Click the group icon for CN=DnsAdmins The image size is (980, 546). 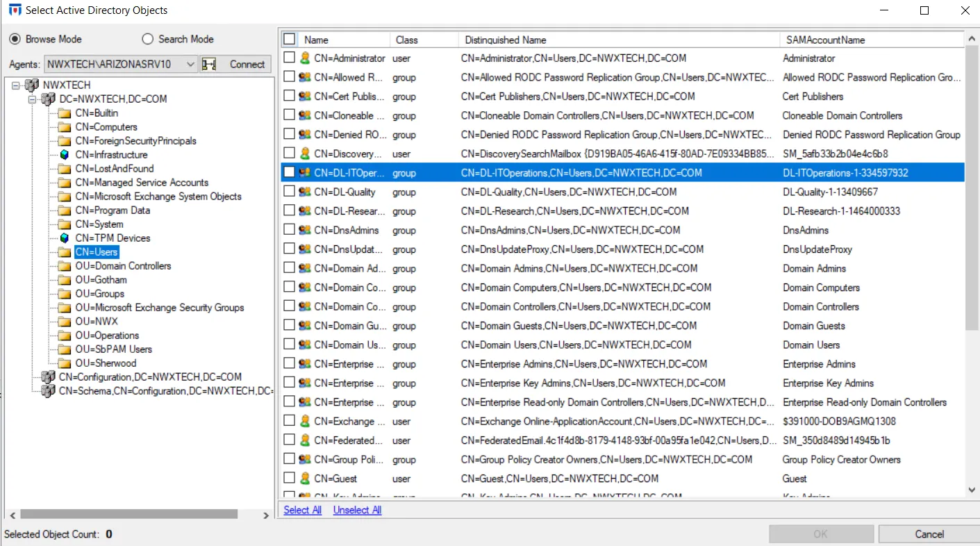(304, 230)
